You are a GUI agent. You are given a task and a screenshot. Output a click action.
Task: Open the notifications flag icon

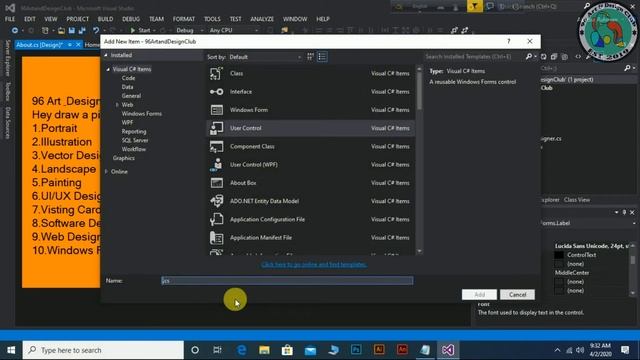pyautogui.click(x=475, y=6)
